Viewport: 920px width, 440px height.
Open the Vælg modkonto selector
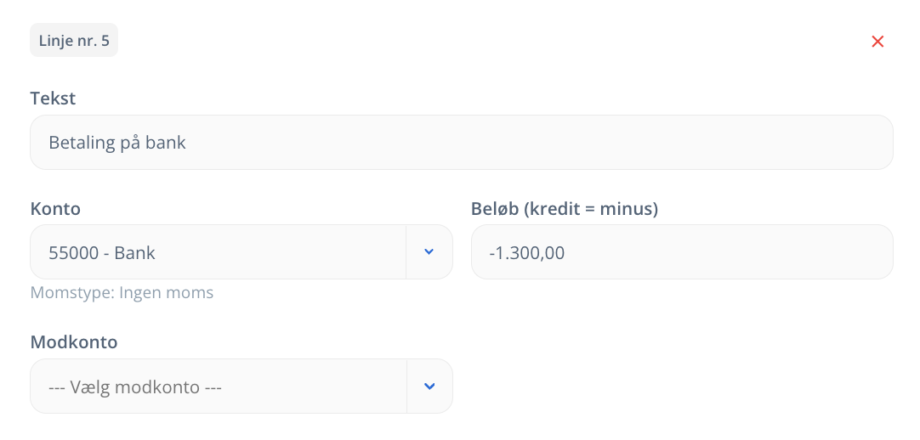(241, 386)
